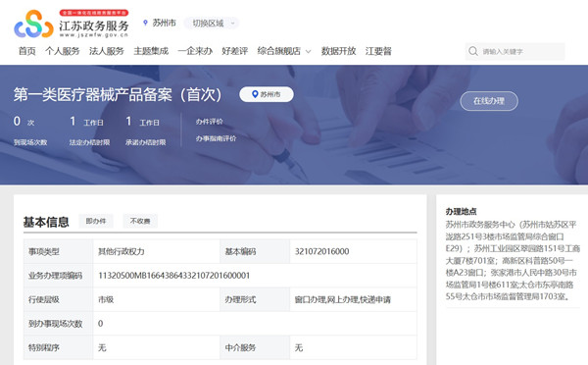Go to the 法人服务 section

point(107,51)
